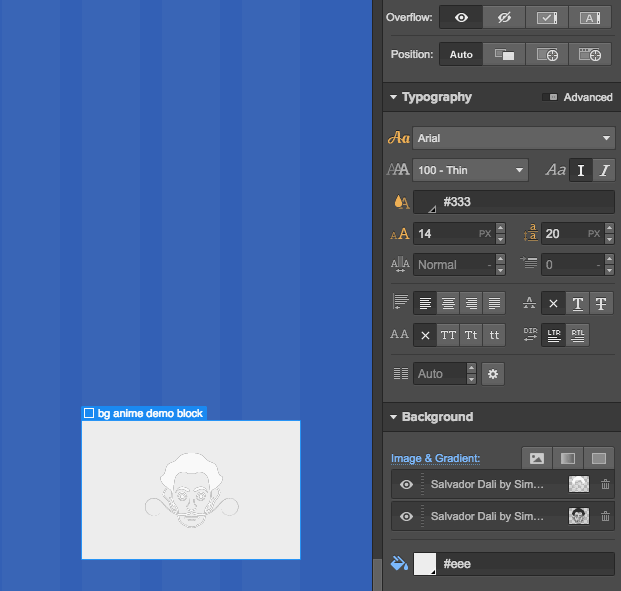Increase font size with up arrow
Screen dimensions: 621x591
pyautogui.click(x=500, y=228)
